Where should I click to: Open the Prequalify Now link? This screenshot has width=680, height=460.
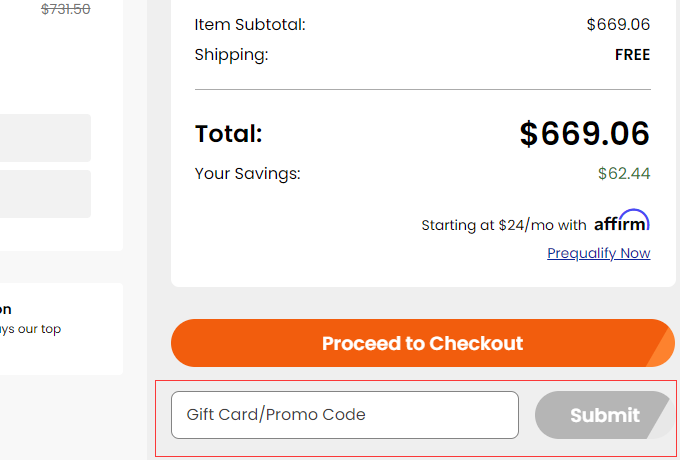point(598,253)
